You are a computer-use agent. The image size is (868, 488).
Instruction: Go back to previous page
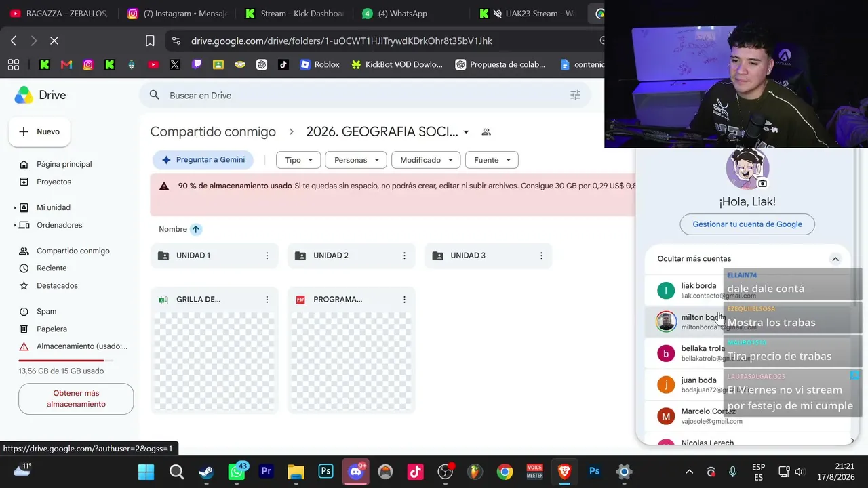14,41
